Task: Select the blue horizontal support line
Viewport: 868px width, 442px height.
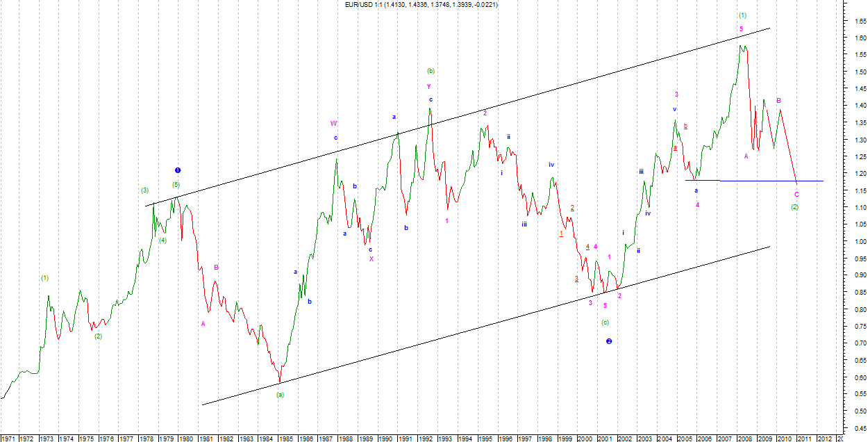Action: pos(764,181)
